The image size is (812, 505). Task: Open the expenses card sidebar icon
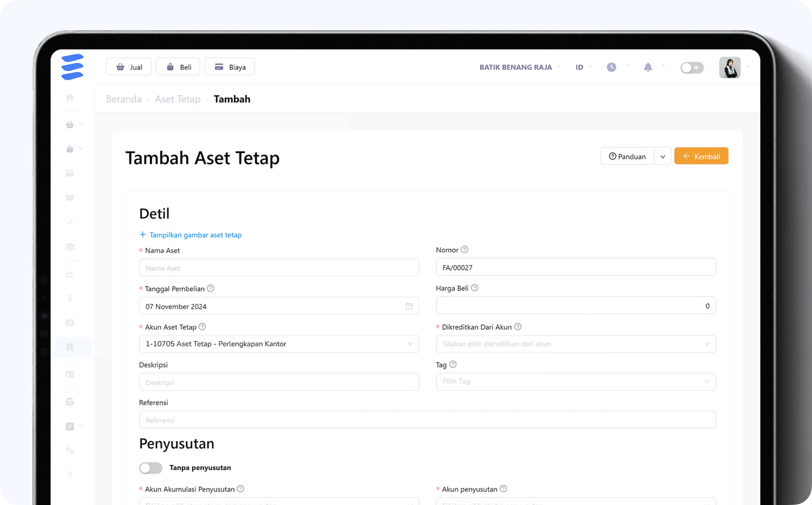click(70, 173)
